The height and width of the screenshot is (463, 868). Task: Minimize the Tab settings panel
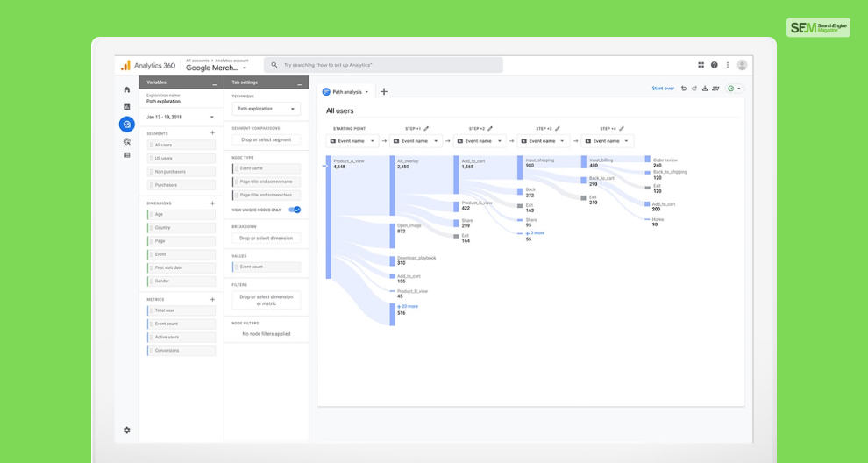pos(300,83)
